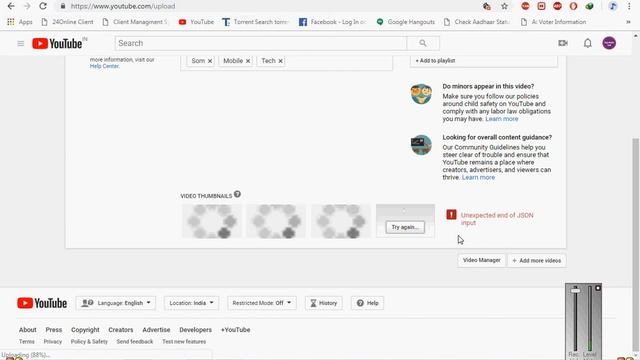Open Video Manager
The width and height of the screenshot is (640, 360).
(x=482, y=260)
